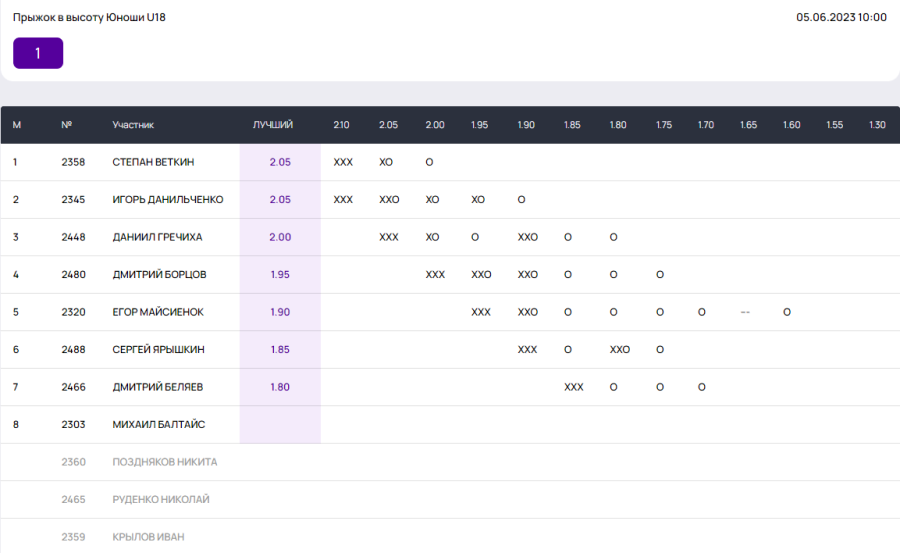Screen dimensions: 900x553
Task: Select the 2.00 height column header
Action: 435,125
